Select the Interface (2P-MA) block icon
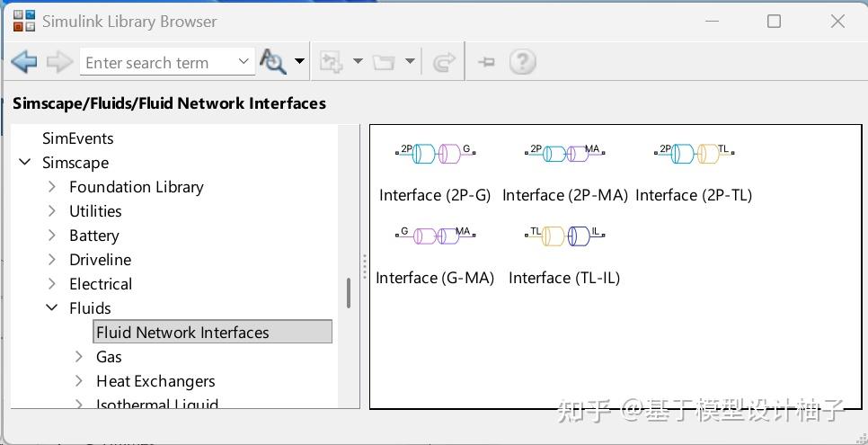868x445 pixels. pyautogui.click(x=564, y=153)
